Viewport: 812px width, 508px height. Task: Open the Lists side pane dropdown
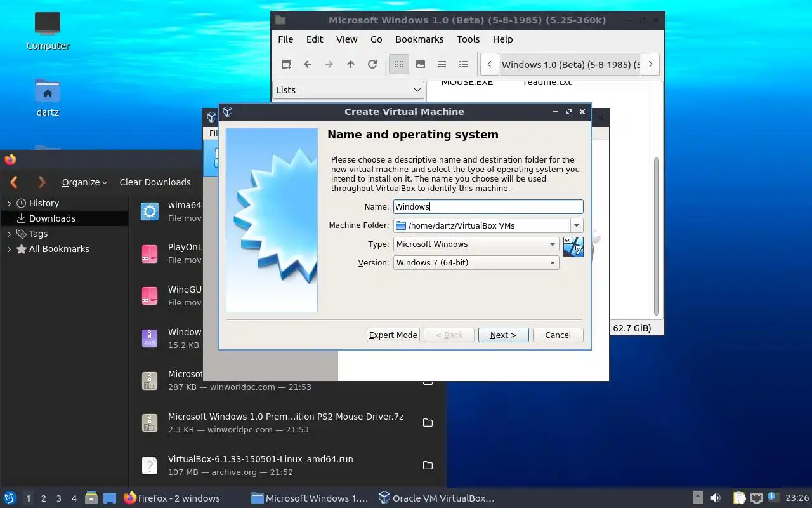(348, 90)
